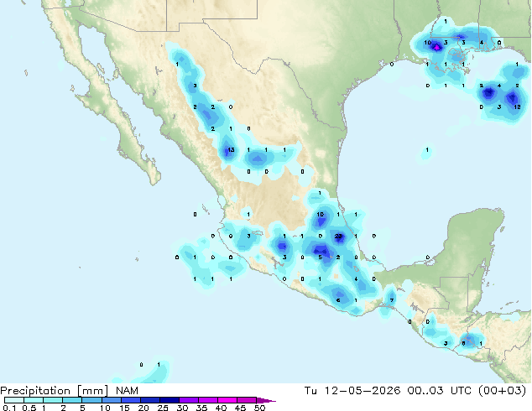Viewport: 532px width, 411px height.
Task: Click the legend label '40'
Action: coord(221,408)
